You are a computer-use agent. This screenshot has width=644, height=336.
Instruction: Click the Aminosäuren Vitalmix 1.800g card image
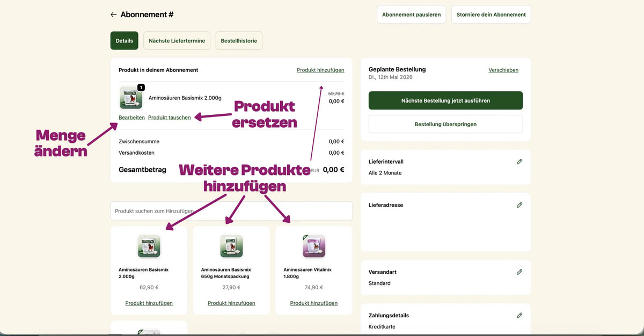(314, 246)
